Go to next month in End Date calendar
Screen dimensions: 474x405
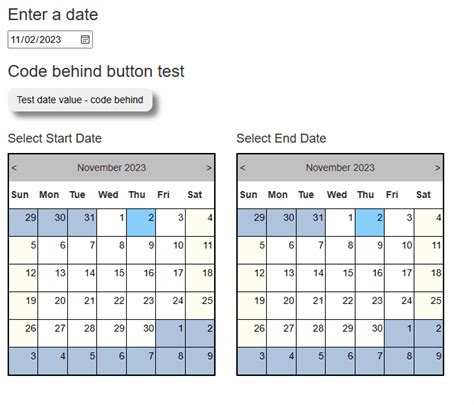click(x=438, y=168)
